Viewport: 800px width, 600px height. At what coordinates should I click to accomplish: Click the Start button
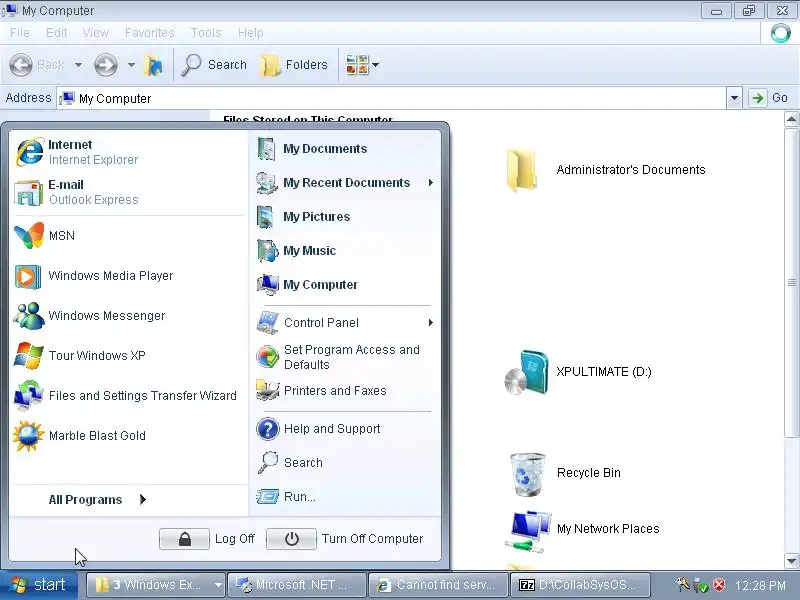click(x=39, y=585)
